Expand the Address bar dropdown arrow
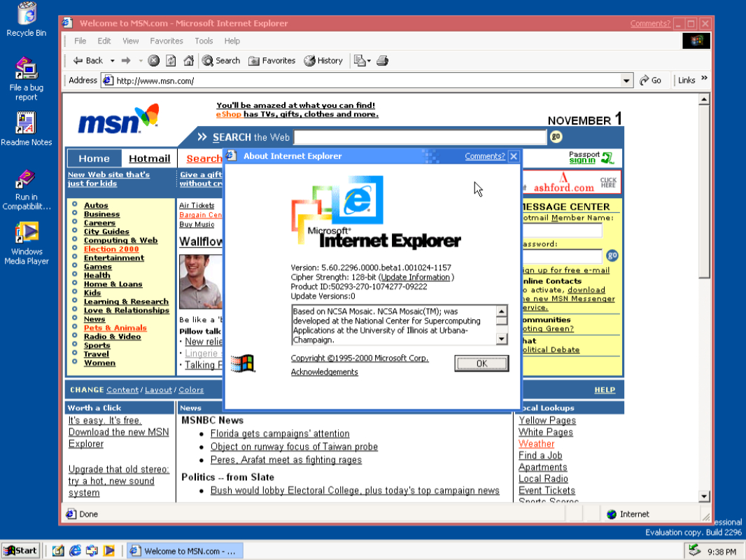The width and height of the screenshot is (746, 560). click(627, 80)
